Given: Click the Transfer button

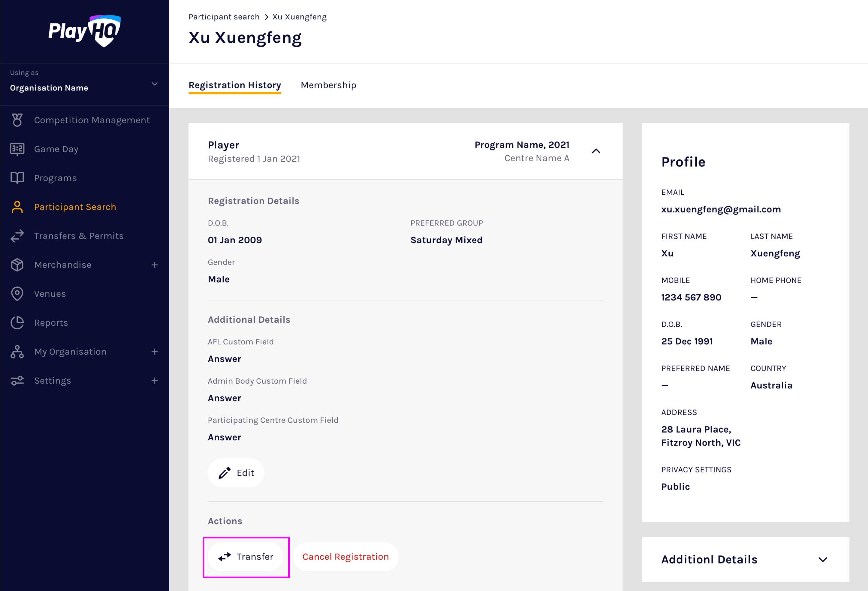Looking at the screenshot, I should tap(246, 556).
